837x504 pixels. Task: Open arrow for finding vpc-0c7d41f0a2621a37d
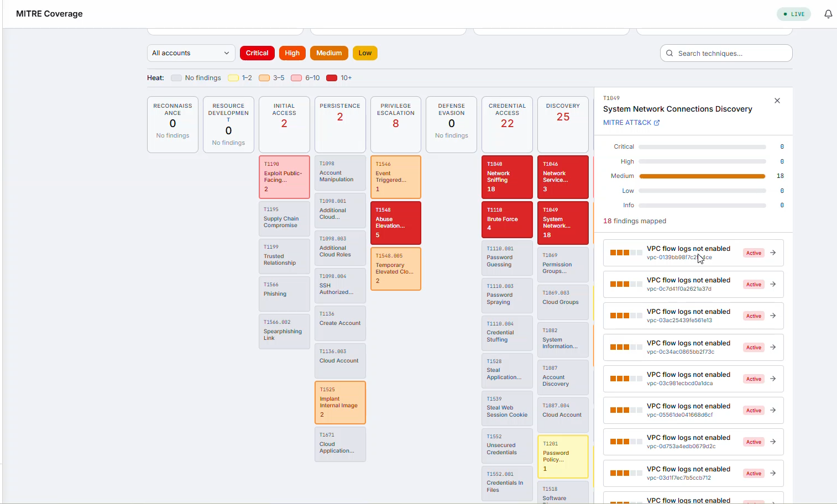(773, 284)
